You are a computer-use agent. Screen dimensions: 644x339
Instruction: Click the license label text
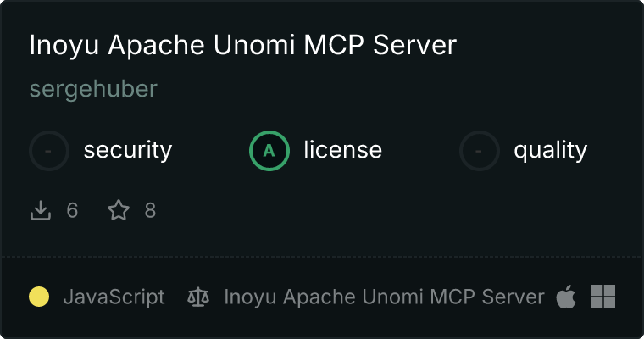(x=343, y=149)
